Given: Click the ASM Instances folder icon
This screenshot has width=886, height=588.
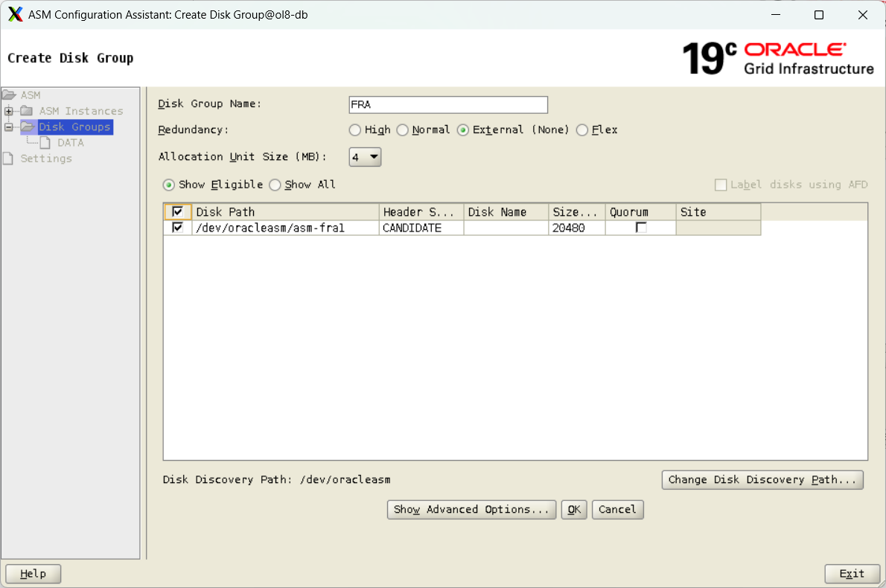Looking at the screenshot, I should (x=27, y=111).
